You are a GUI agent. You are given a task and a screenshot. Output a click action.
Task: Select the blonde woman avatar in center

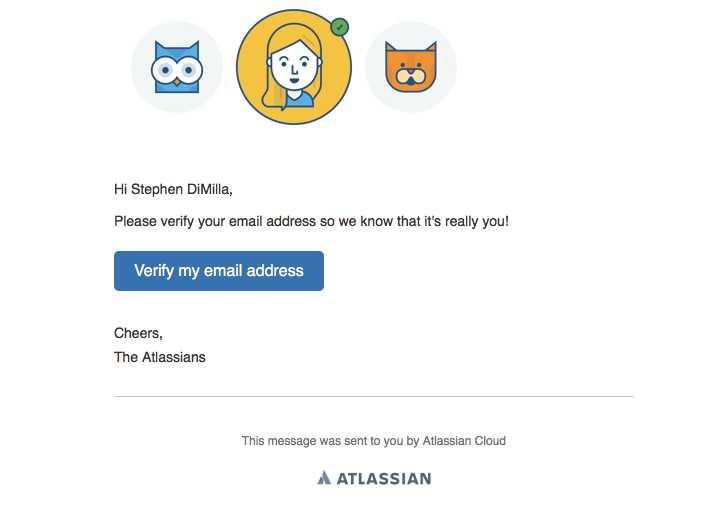pyautogui.click(x=294, y=67)
